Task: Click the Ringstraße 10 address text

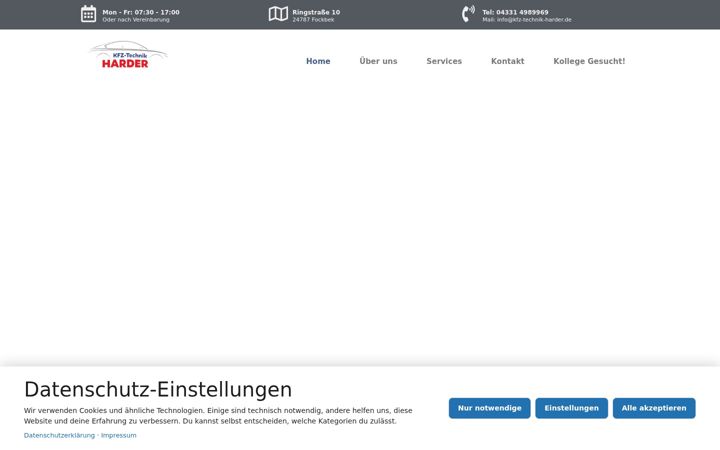Action: (316, 12)
